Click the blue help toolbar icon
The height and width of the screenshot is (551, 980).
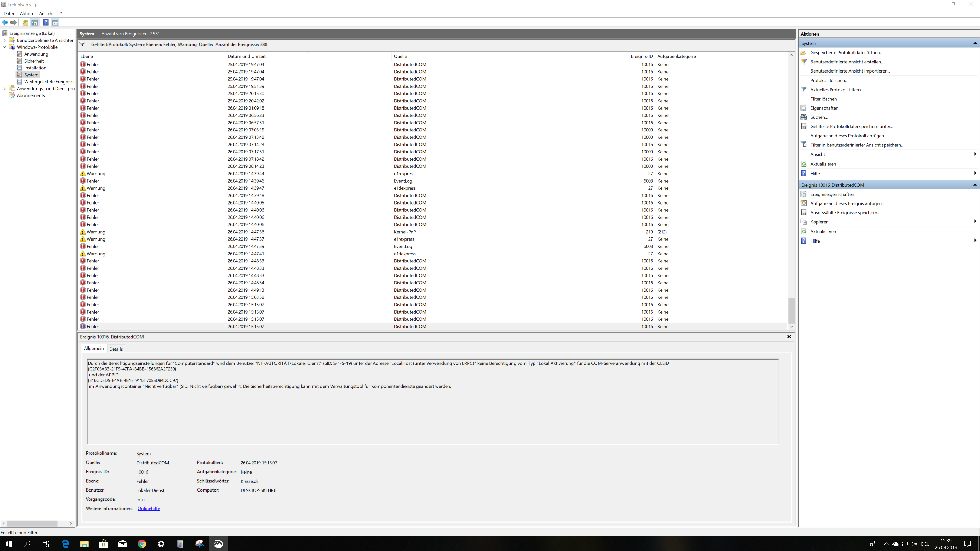point(46,22)
